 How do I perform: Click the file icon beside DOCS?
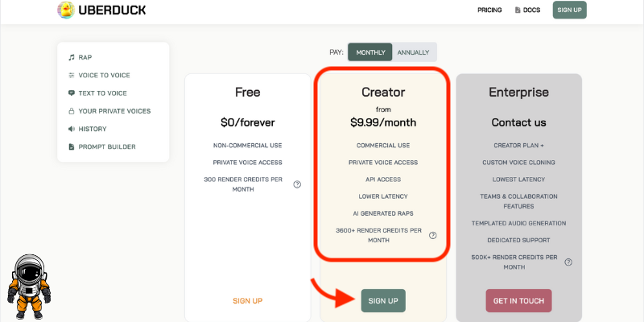(518, 10)
